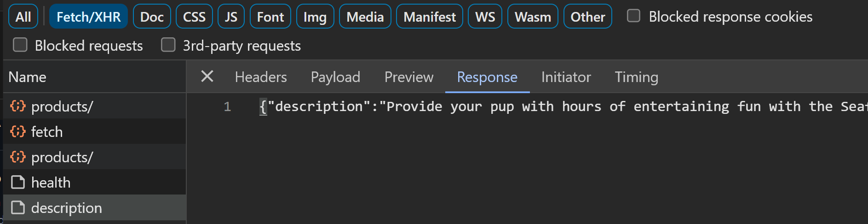Image resolution: width=868 pixels, height=224 pixels.
Task: Toggle the Blocked requests checkbox
Action: (x=20, y=45)
